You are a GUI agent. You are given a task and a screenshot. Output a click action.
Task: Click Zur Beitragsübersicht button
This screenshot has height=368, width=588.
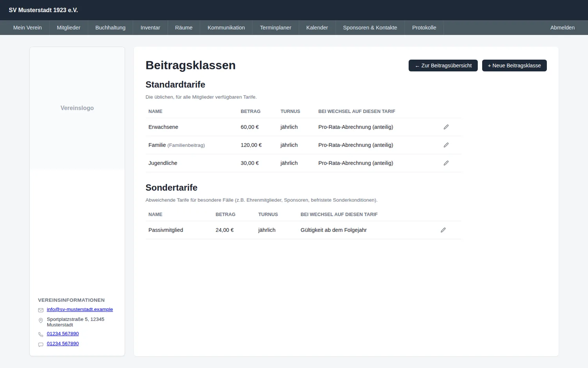tap(443, 66)
